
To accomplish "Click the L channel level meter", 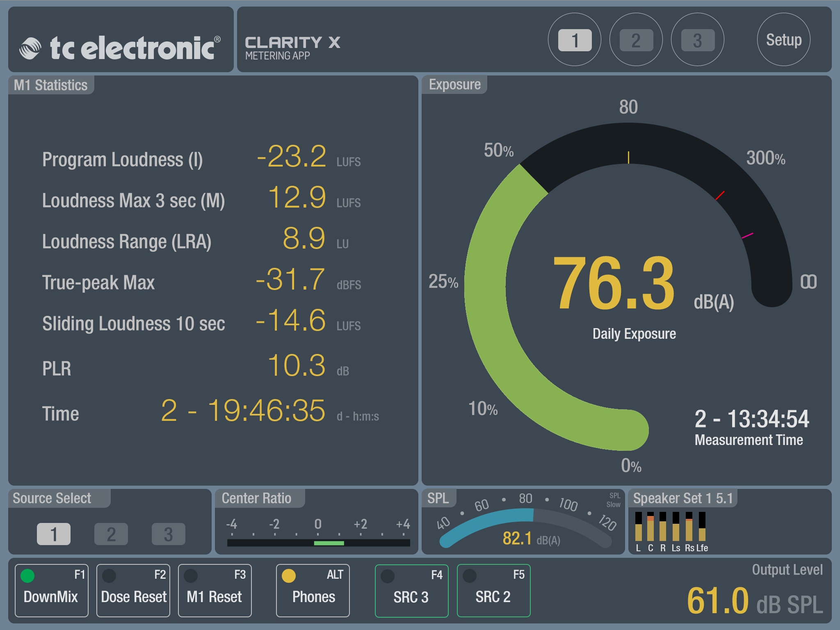I will point(638,526).
